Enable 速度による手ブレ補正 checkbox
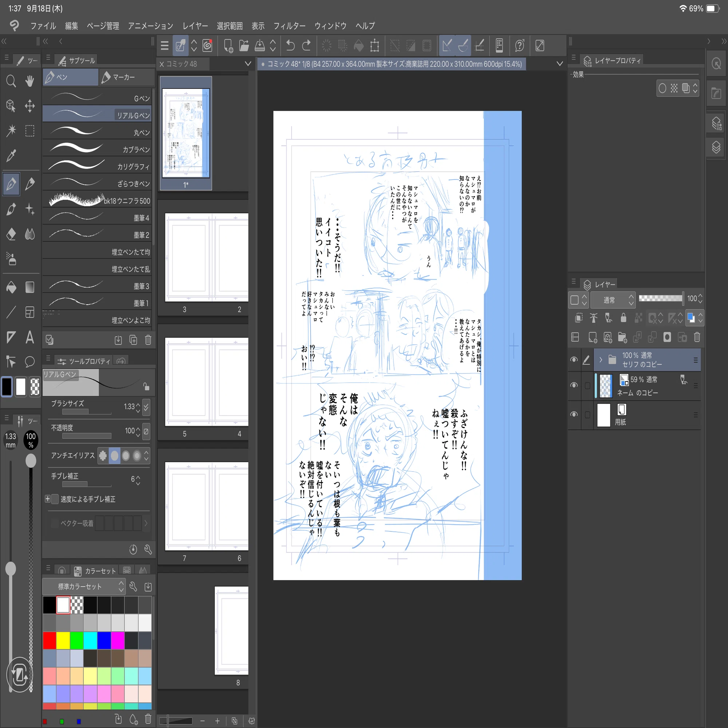728x728 pixels. point(55,499)
